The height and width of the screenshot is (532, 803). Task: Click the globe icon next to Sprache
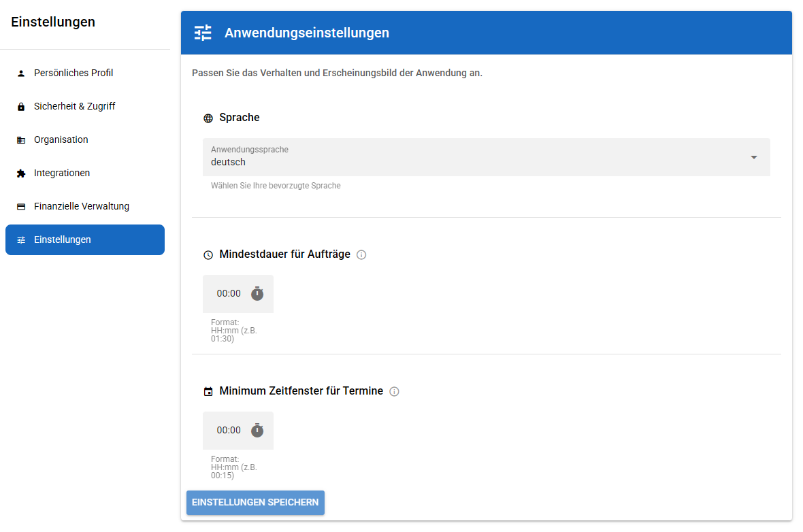[x=208, y=118]
